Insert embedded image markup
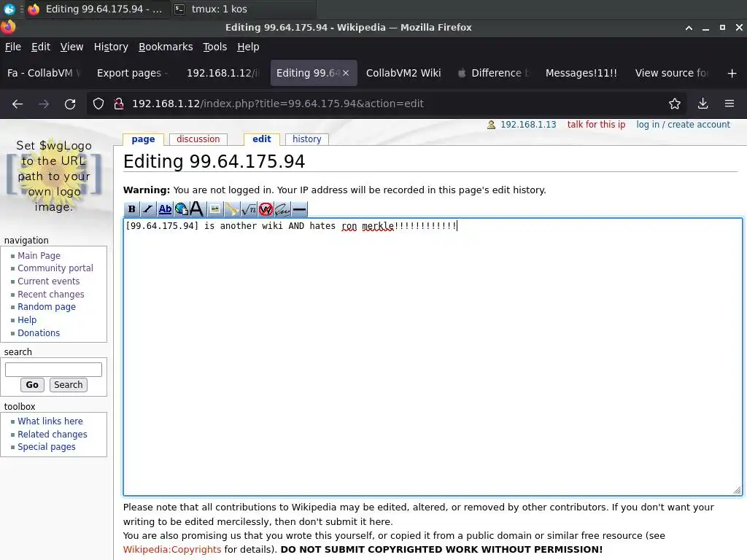Viewport: 747px width, 560px height. pyautogui.click(x=215, y=209)
